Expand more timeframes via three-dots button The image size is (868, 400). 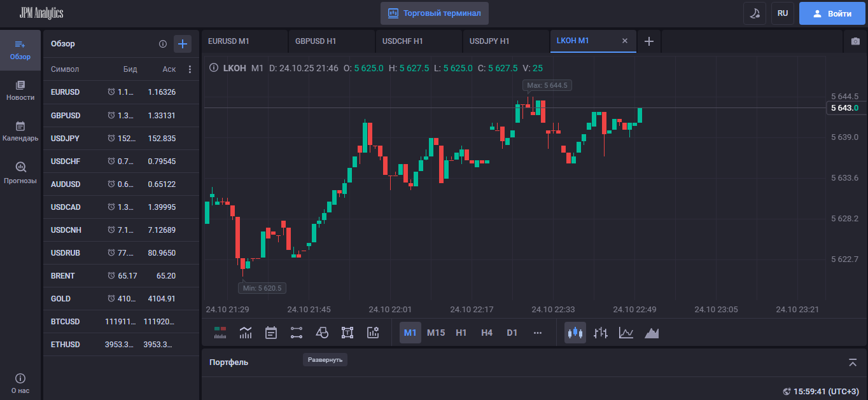point(538,333)
